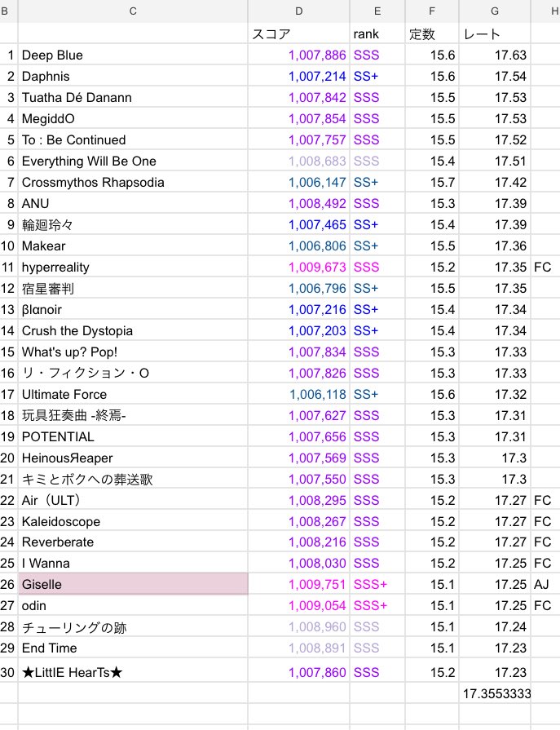Select the Air（ULT）cell
Screen dimensions: 560x730
(133, 500)
